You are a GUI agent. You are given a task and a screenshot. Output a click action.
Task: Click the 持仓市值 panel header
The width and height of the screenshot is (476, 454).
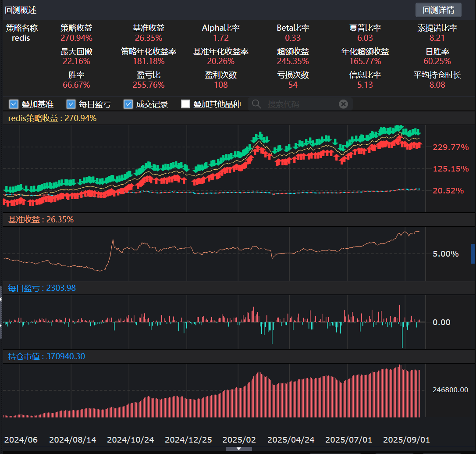tap(46, 357)
